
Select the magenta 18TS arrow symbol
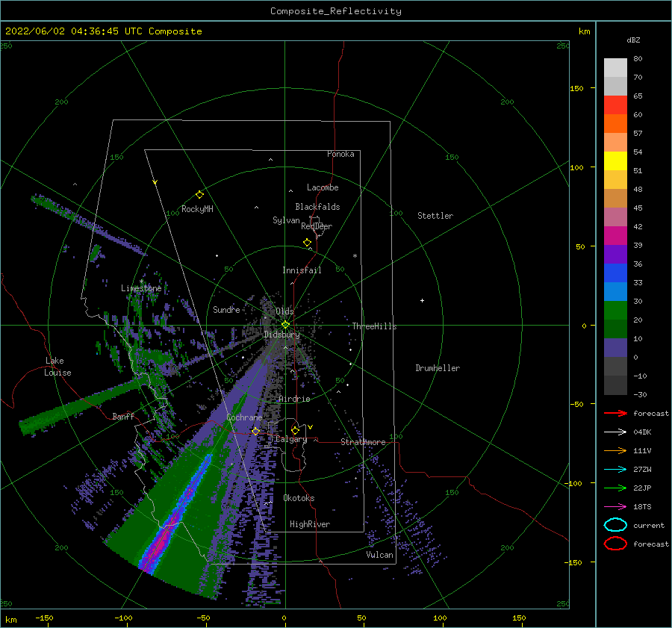(x=615, y=507)
